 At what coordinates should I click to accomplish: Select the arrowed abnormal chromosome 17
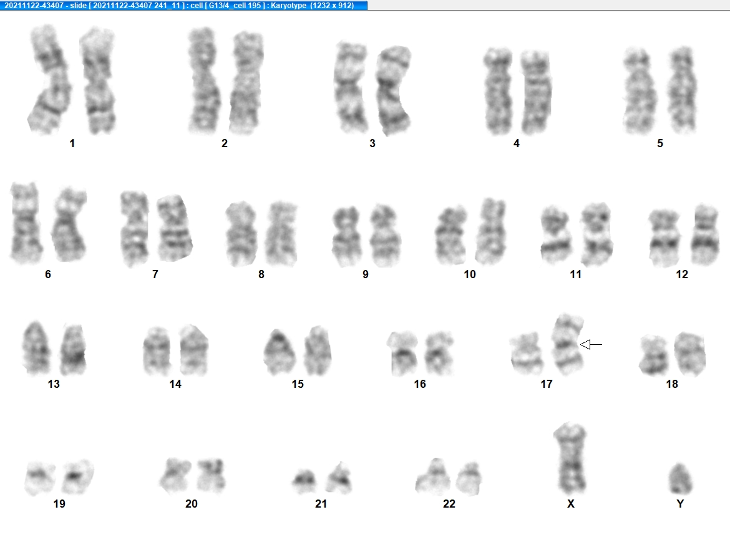pos(568,344)
